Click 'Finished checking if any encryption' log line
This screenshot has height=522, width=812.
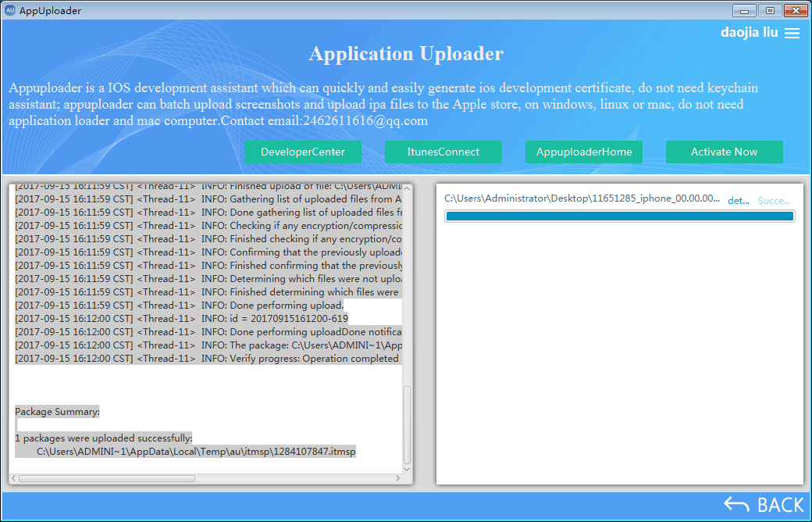click(208, 239)
